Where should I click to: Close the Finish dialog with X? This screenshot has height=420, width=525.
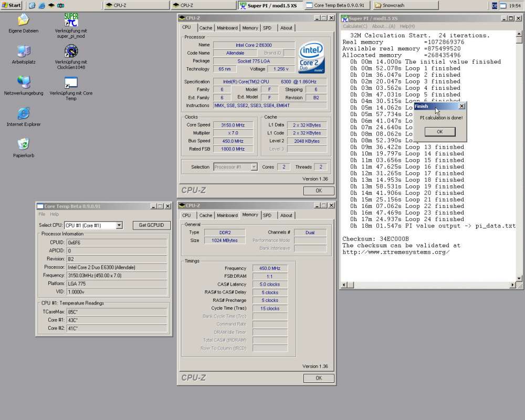click(x=461, y=106)
